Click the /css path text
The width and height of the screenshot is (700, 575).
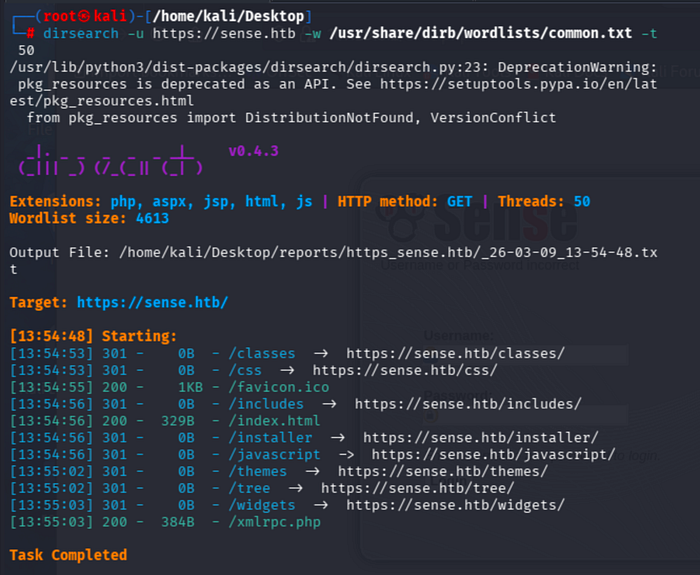point(245,371)
